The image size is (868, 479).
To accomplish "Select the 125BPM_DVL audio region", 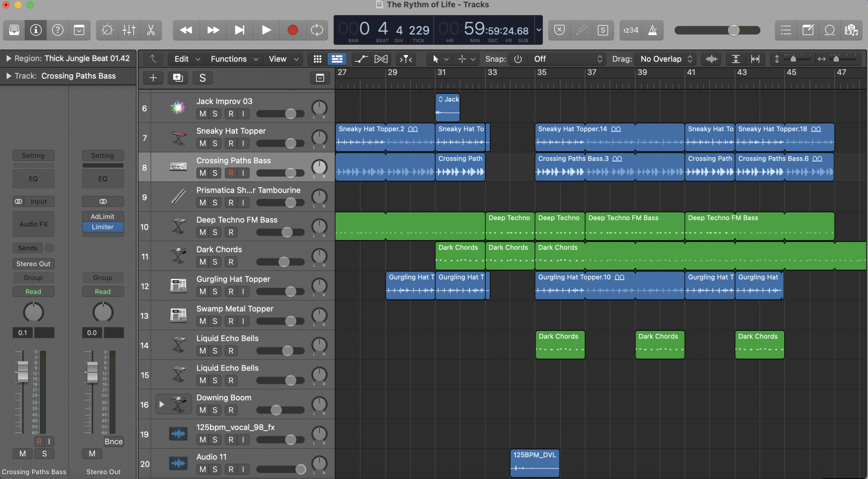I will click(x=535, y=463).
